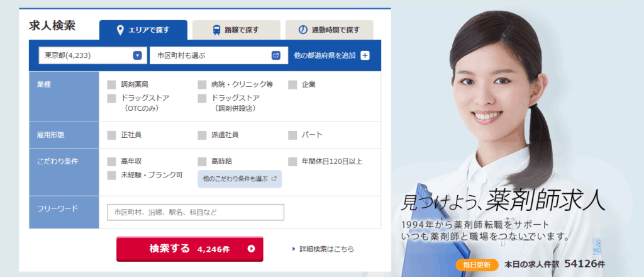644x277 pixels.
Task: Click the arrow icon on the 検索する button
Action: coord(252,249)
